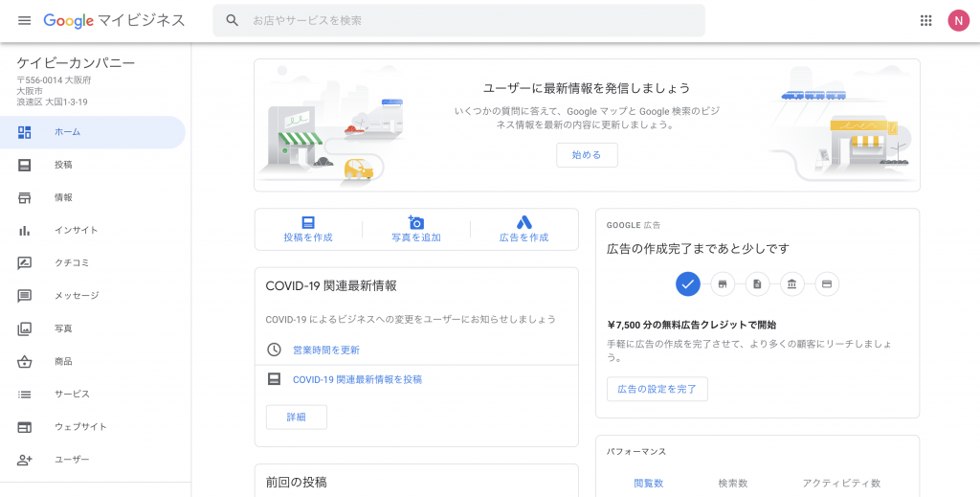This screenshot has width=980, height=497.
Task: Click the ユーザー add person icon
Action: tap(24, 460)
